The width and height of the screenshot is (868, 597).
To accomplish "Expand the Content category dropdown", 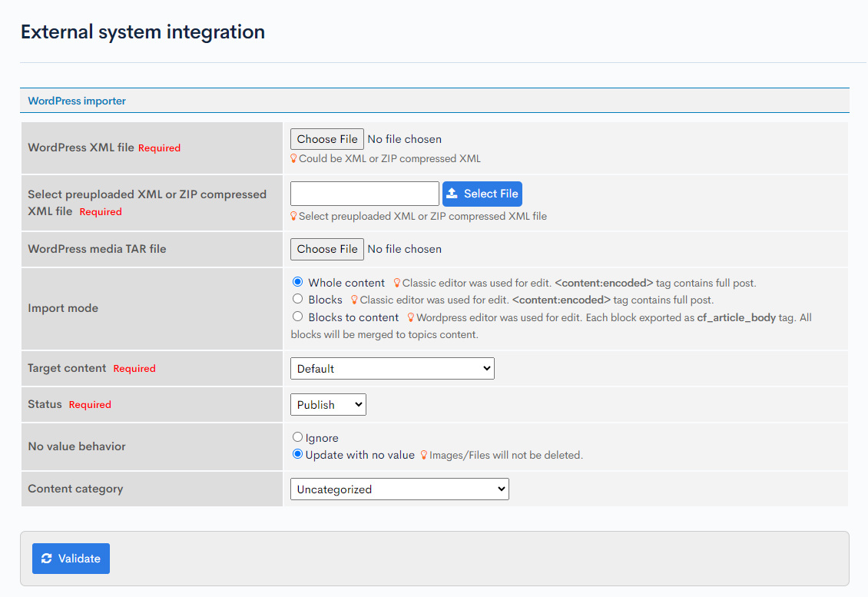I will coord(399,489).
